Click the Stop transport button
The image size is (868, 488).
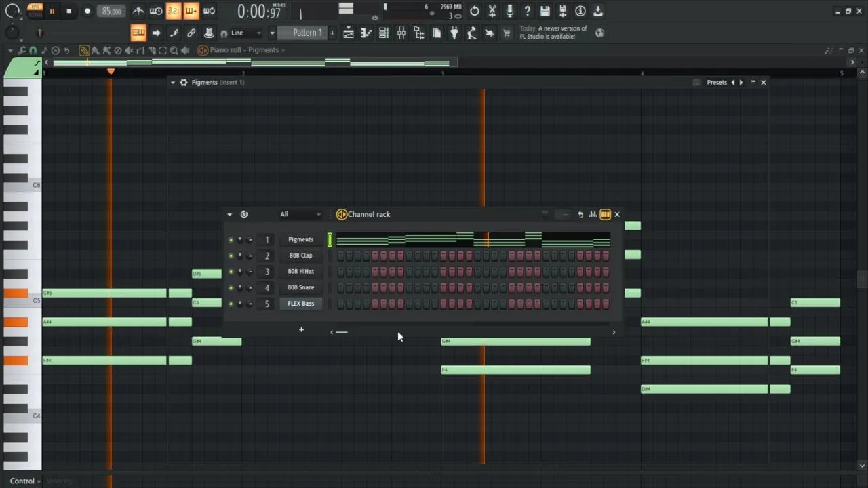point(68,11)
